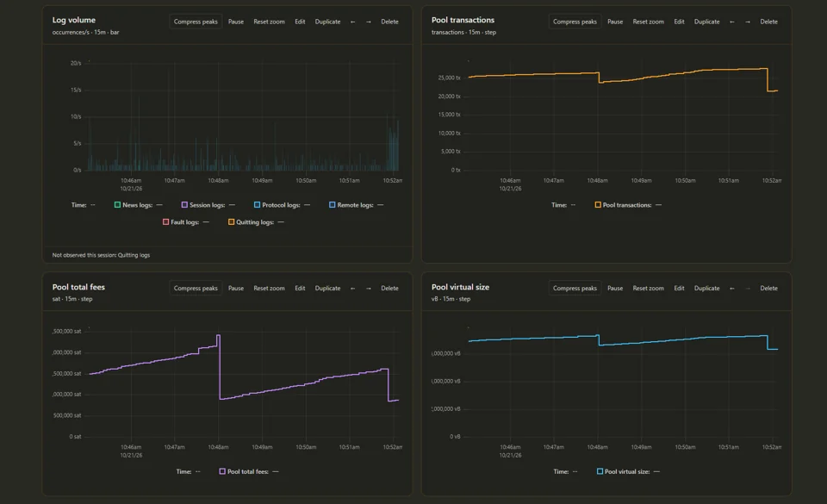
Task: Click right arrow on Pool transactions panel
Action: [748, 22]
